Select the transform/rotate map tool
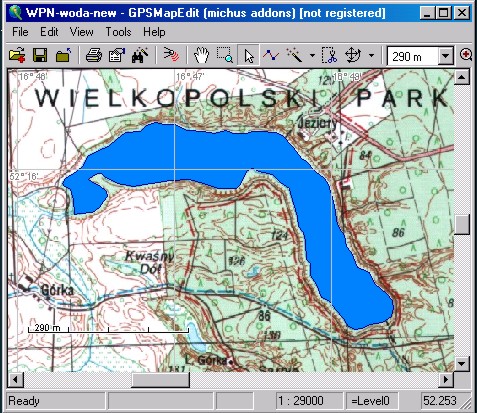 pyautogui.click(x=353, y=55)
